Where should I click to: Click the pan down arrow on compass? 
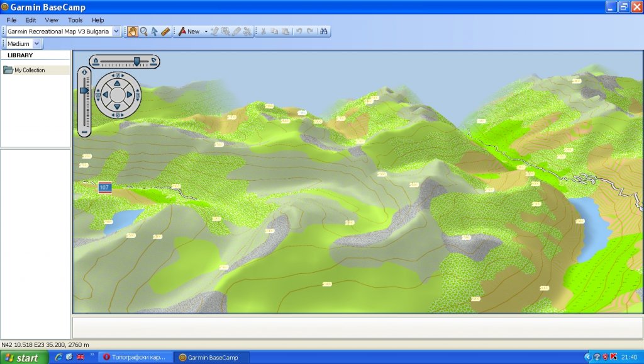tap(118, 106)
